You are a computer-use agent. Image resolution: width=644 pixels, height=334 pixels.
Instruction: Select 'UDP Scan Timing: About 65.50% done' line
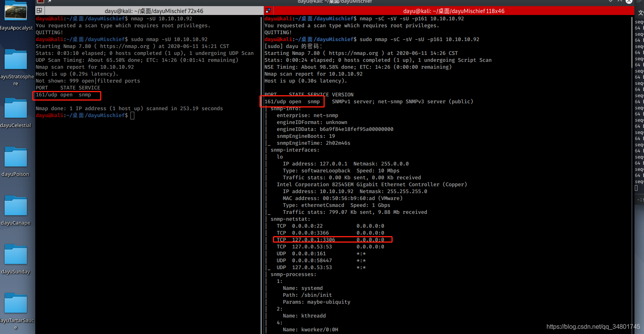pos(137,60)
